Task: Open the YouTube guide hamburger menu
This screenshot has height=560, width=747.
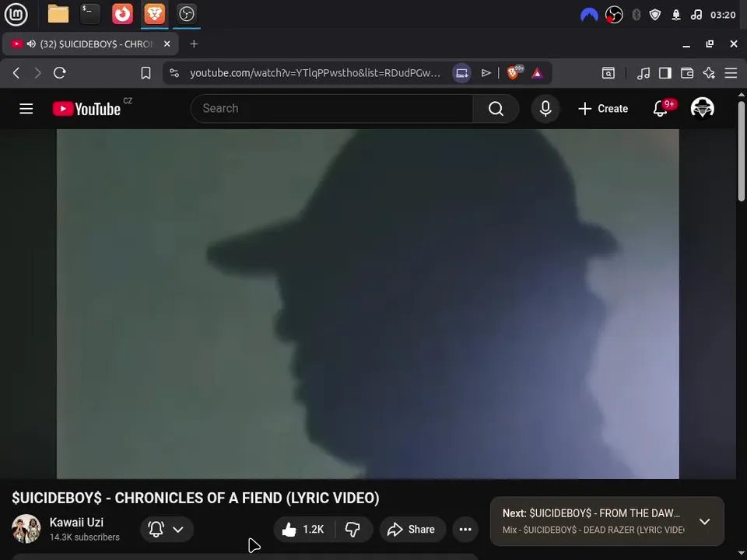Action: click(x=26, y=109)
